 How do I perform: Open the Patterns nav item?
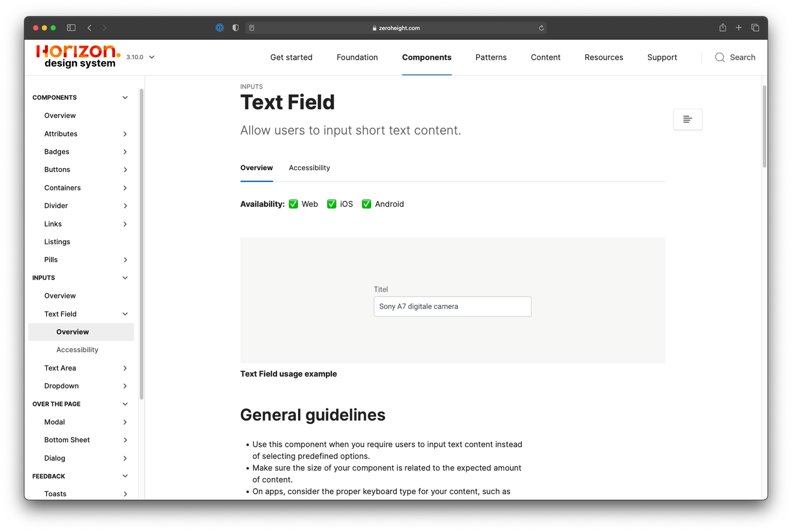[x=491, y=57]
